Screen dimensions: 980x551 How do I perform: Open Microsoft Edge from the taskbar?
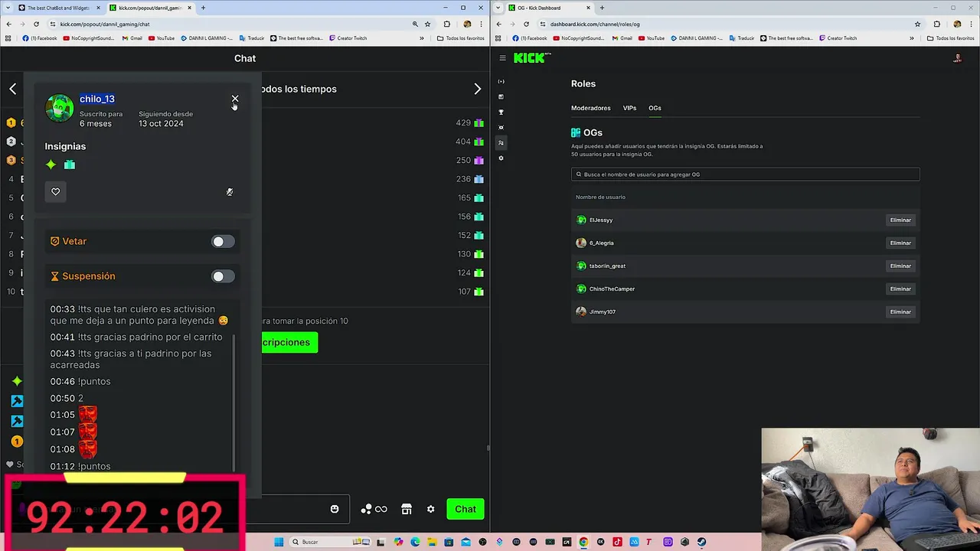(415, 542)
